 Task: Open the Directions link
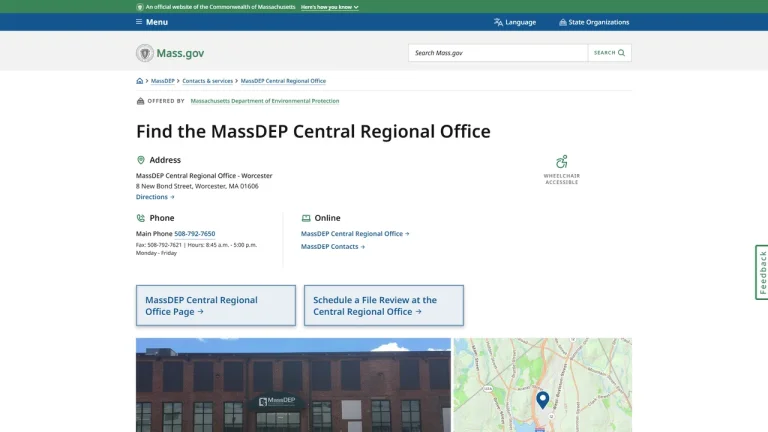pos(155,197)
